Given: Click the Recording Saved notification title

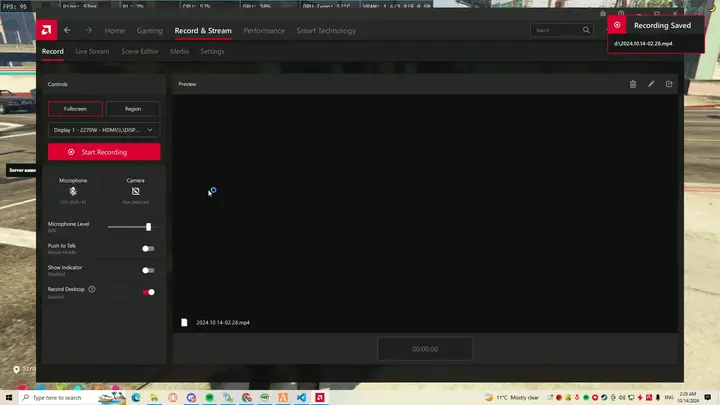Looking at the screenshot, I should pos(662,25).
